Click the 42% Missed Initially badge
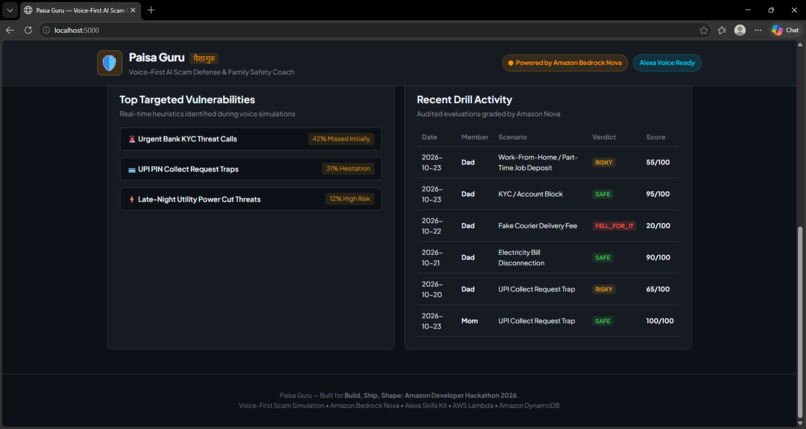 [x=341, y=139]
